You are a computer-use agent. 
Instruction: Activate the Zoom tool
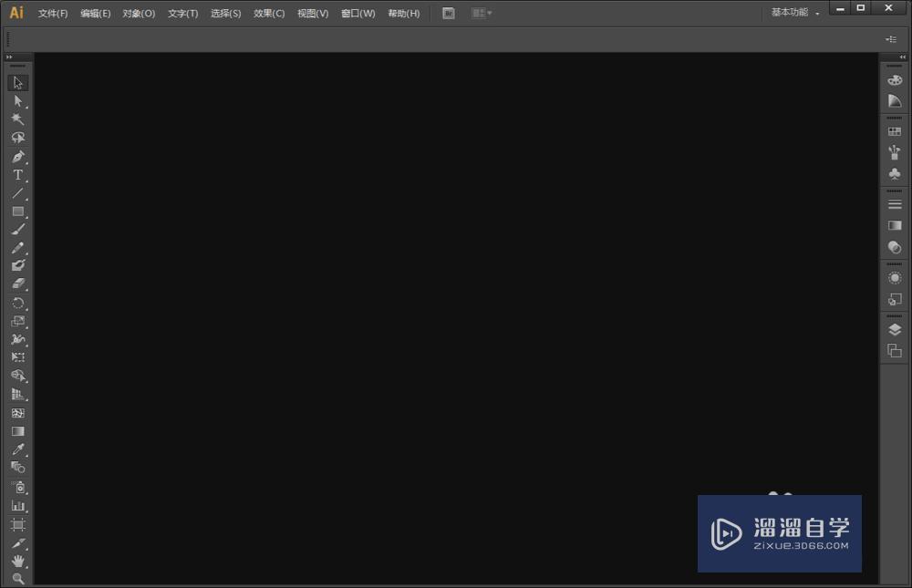18,579
